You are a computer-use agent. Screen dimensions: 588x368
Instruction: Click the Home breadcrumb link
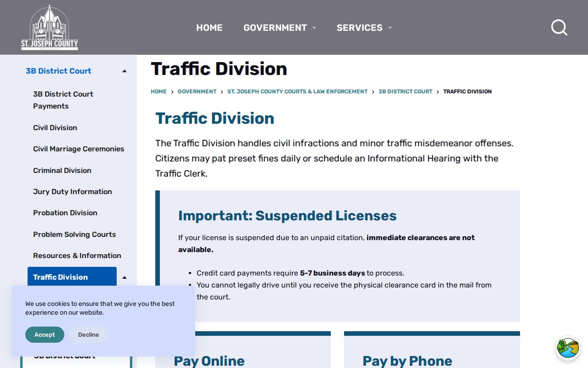click(x=158, y=92)
